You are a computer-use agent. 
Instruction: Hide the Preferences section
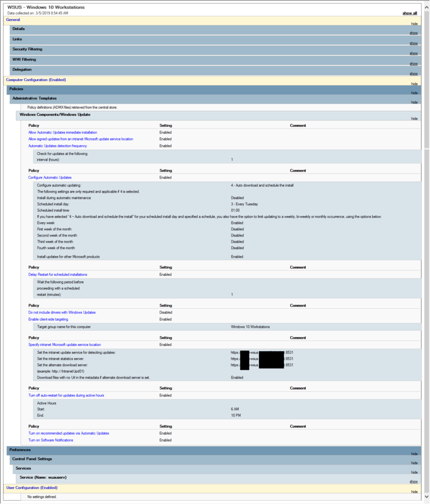[x=414, y=453]
